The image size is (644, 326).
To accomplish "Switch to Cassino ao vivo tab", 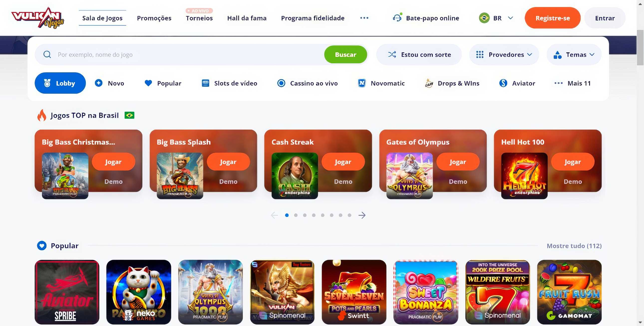I will click(x=308, y=83).
